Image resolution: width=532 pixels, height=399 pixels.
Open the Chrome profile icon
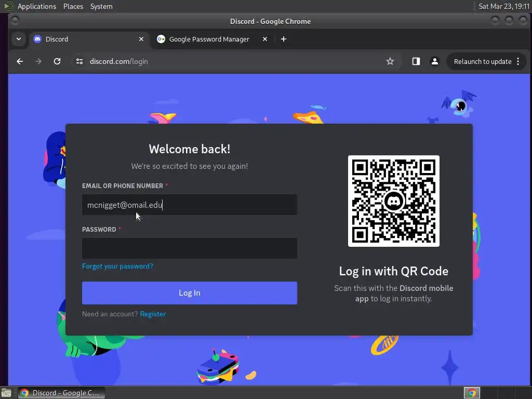[435, 61]
